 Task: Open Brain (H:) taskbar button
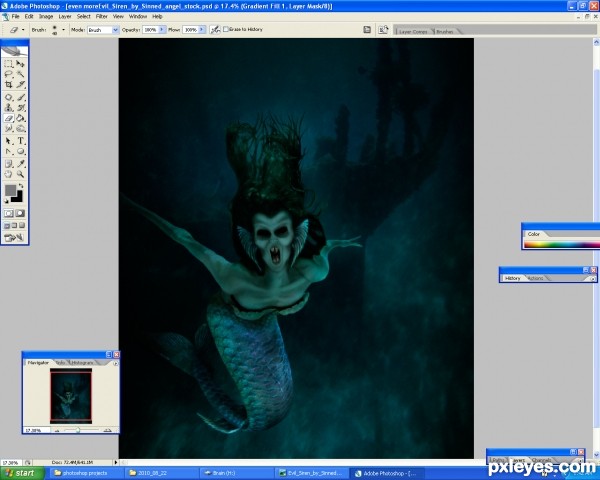237,473
